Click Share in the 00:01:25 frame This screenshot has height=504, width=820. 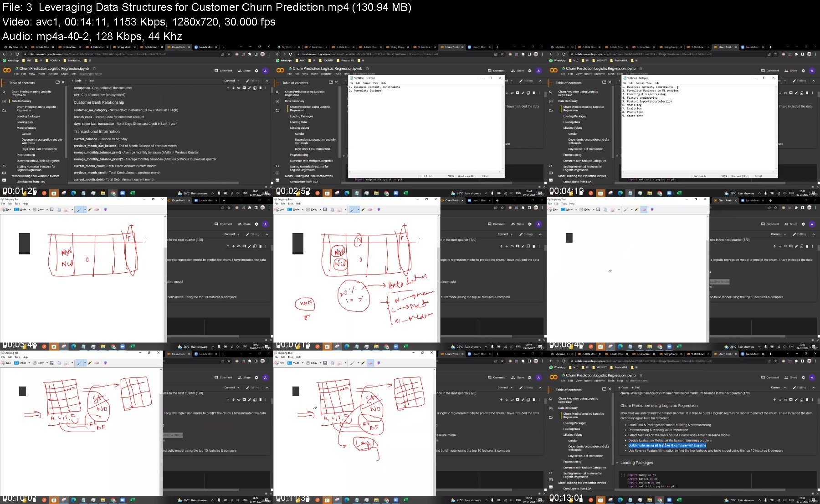(244, 71)
